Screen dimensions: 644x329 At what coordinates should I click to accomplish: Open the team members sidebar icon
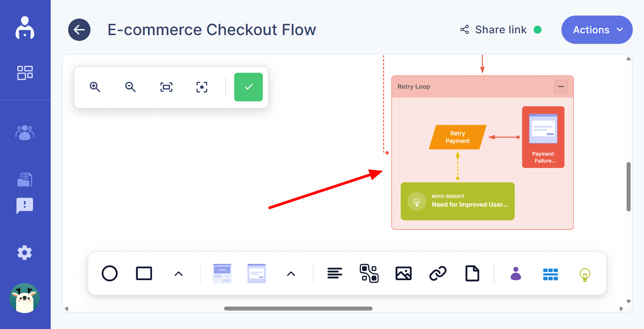25,132
